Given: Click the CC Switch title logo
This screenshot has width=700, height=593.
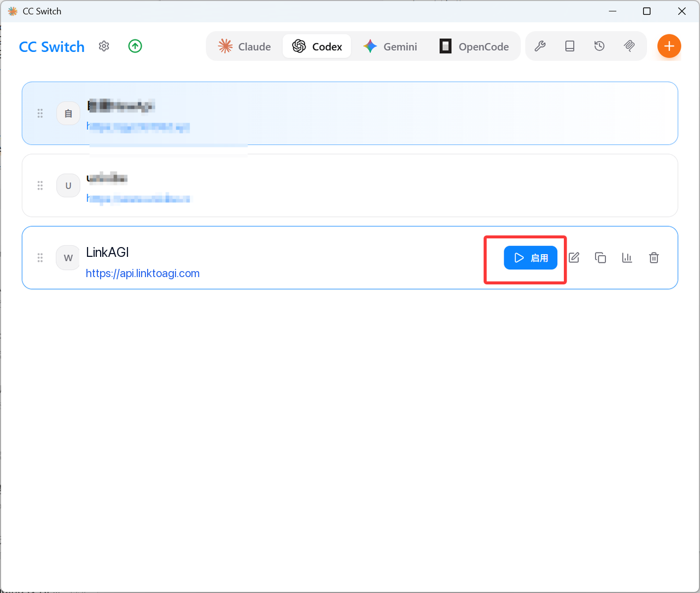Looking at the screenshot, I should pos(52,47).
